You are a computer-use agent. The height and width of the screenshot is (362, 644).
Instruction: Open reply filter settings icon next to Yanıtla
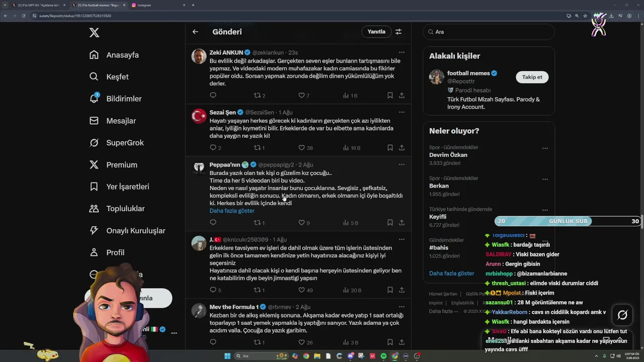pyautogui.click(x=398, y=32)
